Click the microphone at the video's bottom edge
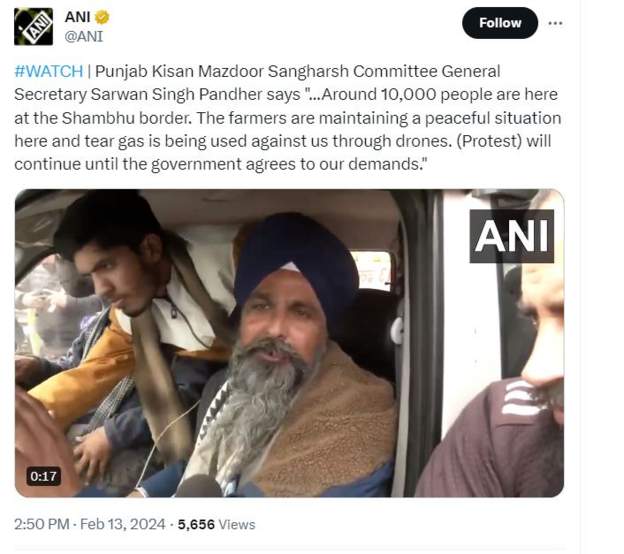The width and height of the screenshot is (624, 554). 198,486
